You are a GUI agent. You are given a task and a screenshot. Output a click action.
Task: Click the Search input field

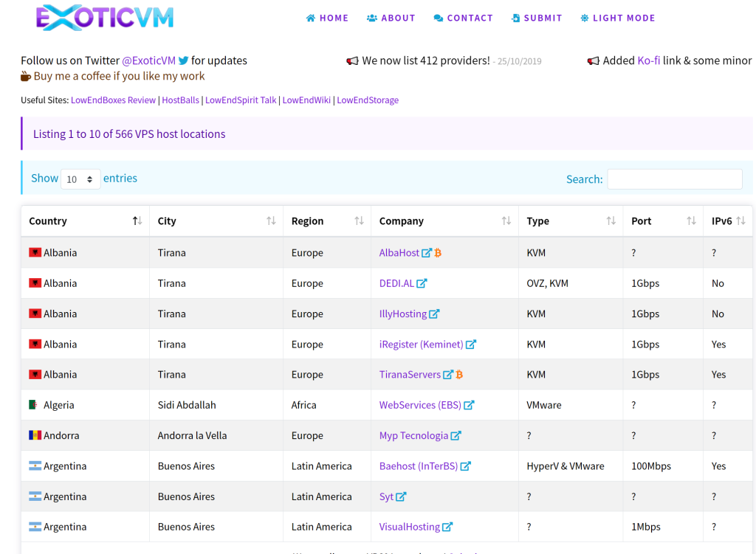[675, 179]
